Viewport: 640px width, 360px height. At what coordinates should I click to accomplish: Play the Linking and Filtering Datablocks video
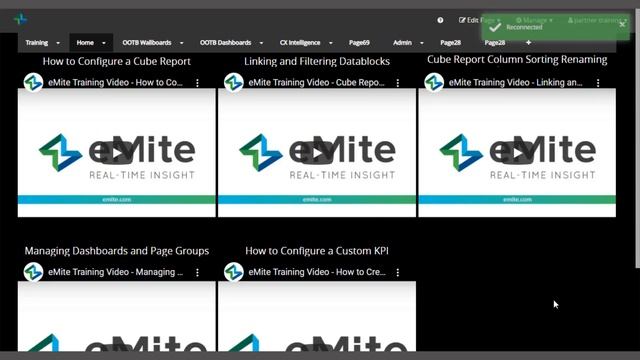coord(317,153)
